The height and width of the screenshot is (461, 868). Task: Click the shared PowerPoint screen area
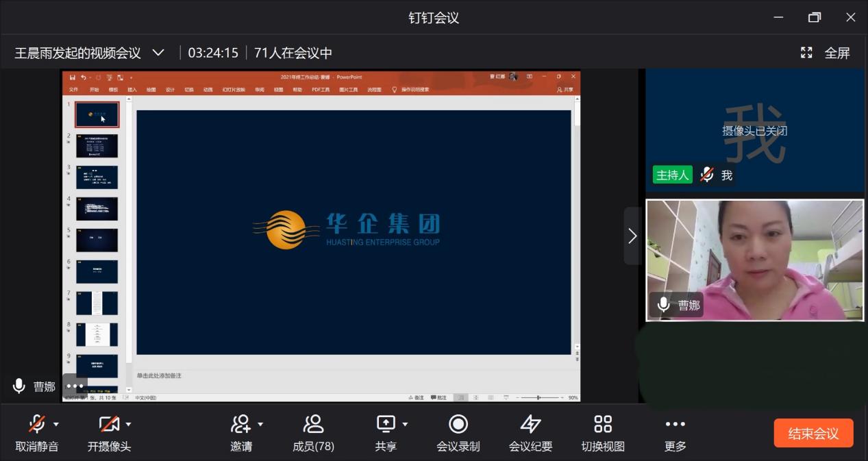(354, 233)
